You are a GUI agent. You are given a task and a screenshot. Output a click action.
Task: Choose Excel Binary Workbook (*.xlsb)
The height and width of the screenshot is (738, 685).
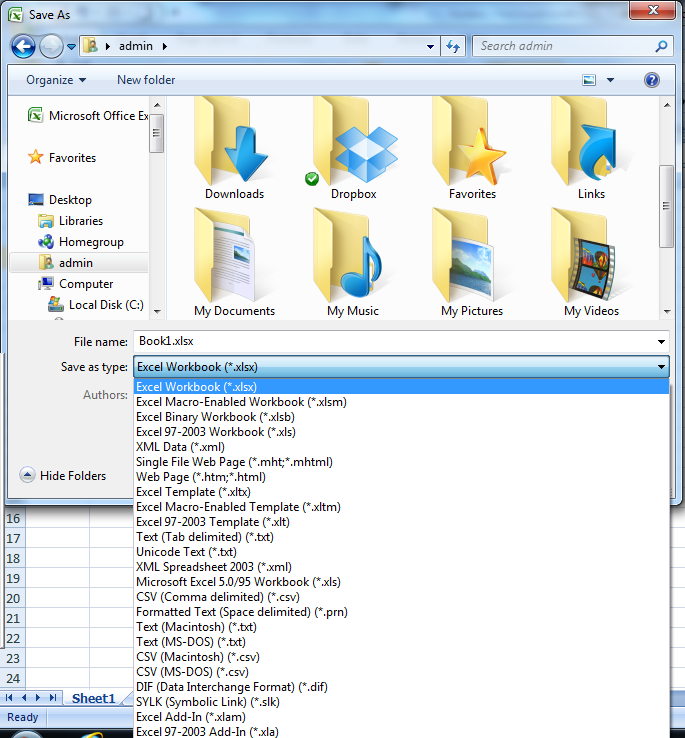click(x=401, y=417)
